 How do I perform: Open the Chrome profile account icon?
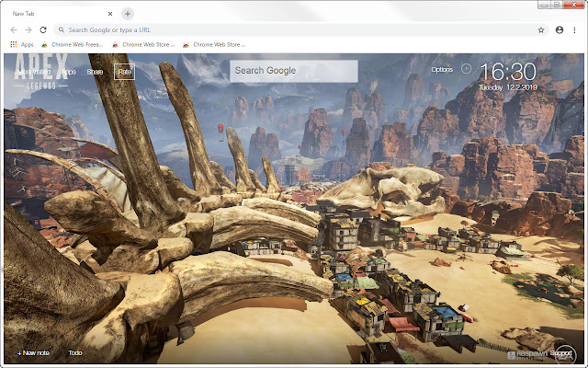click(x=560, y=30)
